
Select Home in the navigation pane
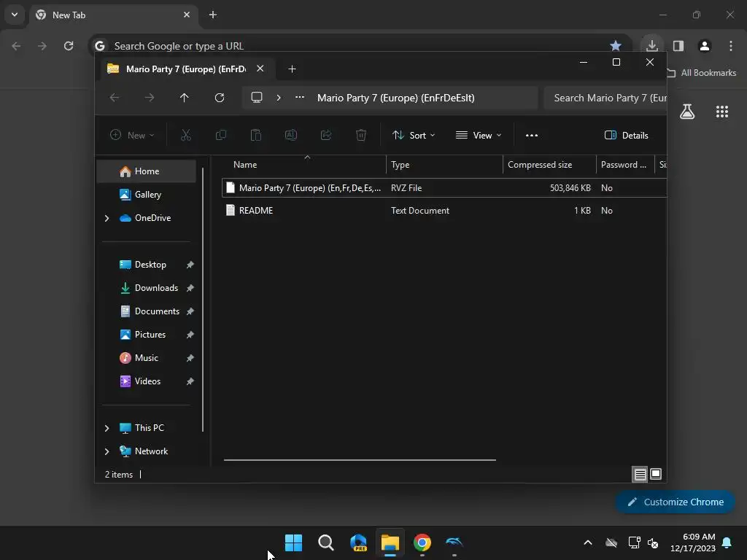point(146,171)
